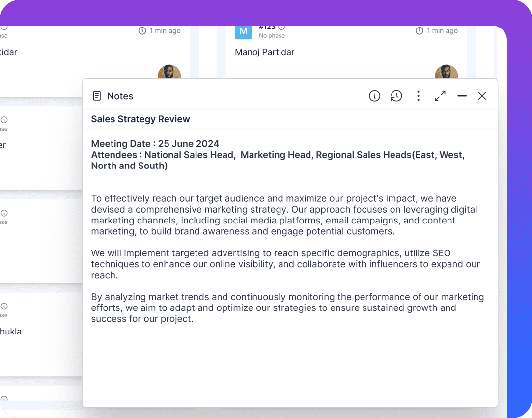Click the assignee photo on the left card
532x418 pixels.
[x=169, y=72]
